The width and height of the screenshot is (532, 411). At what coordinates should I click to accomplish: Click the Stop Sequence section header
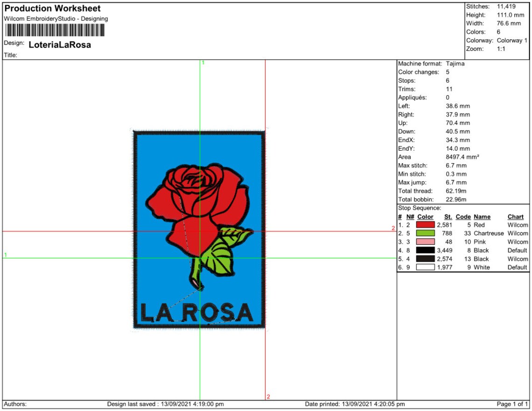(420, 208)
